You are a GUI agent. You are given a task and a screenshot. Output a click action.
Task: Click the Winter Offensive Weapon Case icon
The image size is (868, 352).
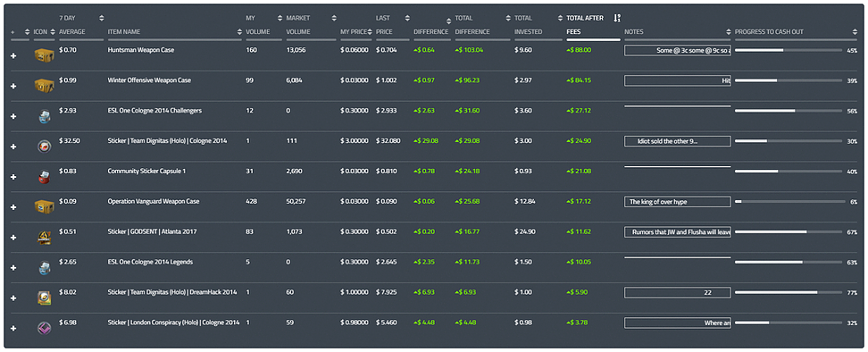pyautogui.click(x=45, y=86)
